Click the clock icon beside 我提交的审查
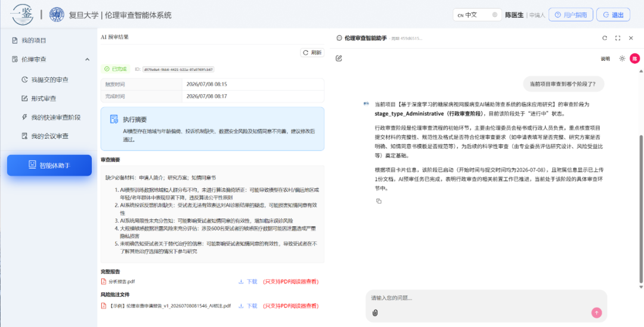This screenshot has height=327, width=644. [24, 79]
